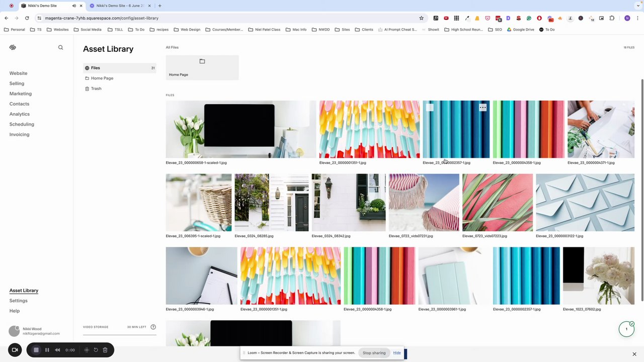Open bicycle basket image Elevae_23_006395-1-scaled-1.jpg
Screen dimensions: 644x362
(x=199, y=203)
